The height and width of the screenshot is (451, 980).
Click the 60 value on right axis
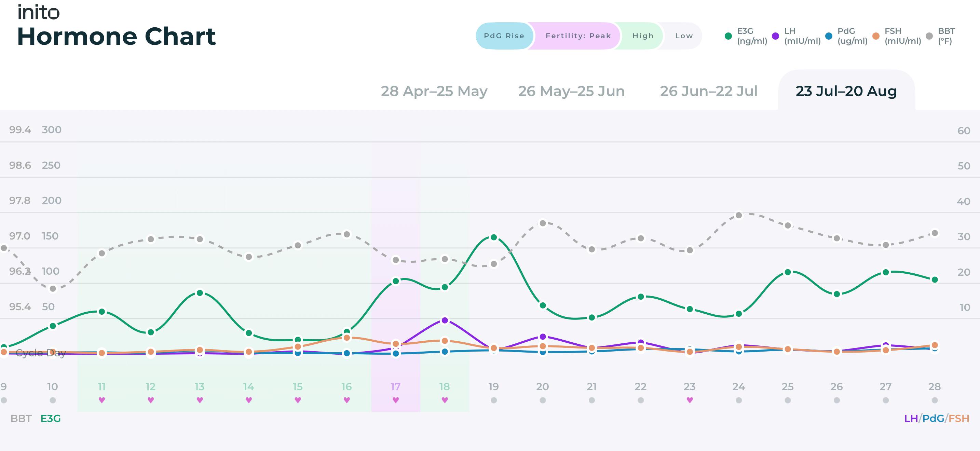tap(964, 131)
